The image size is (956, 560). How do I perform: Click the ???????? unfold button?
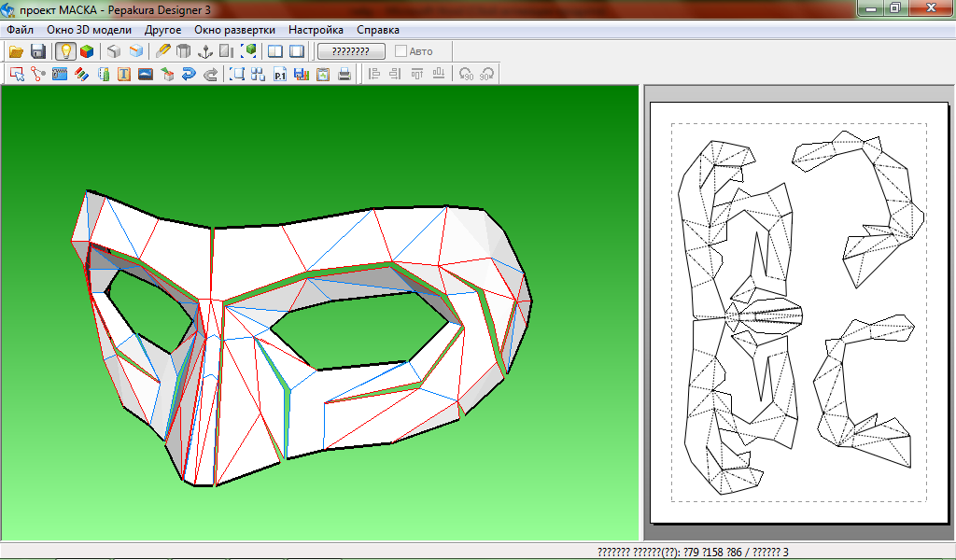(x=351, y=51)
